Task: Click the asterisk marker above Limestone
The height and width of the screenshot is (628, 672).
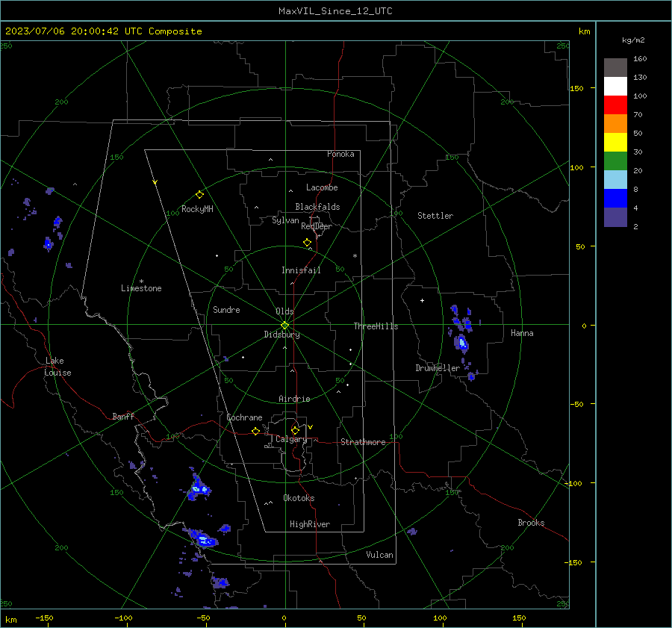Action: click(141, 282)
